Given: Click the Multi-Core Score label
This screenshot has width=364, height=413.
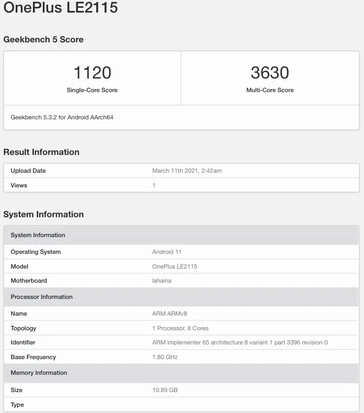Looking at the screenshot, I should tap(270, 90).
